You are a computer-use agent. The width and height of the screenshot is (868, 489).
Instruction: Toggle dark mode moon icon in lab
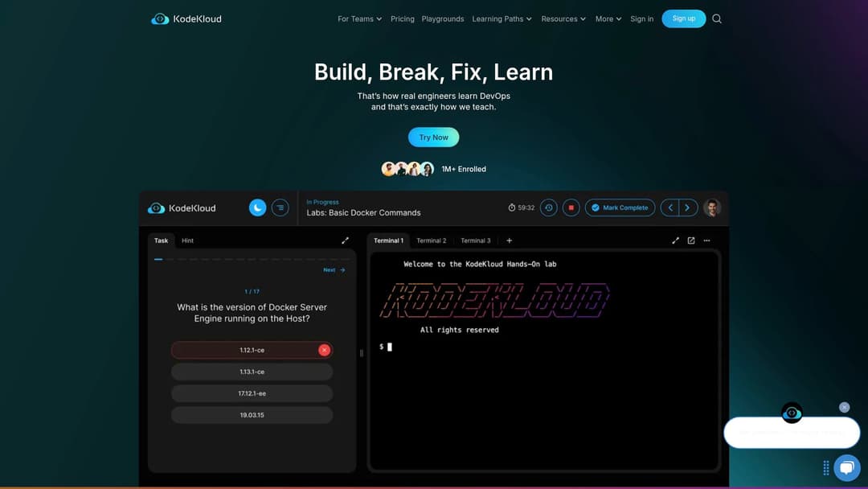(257, 208)
